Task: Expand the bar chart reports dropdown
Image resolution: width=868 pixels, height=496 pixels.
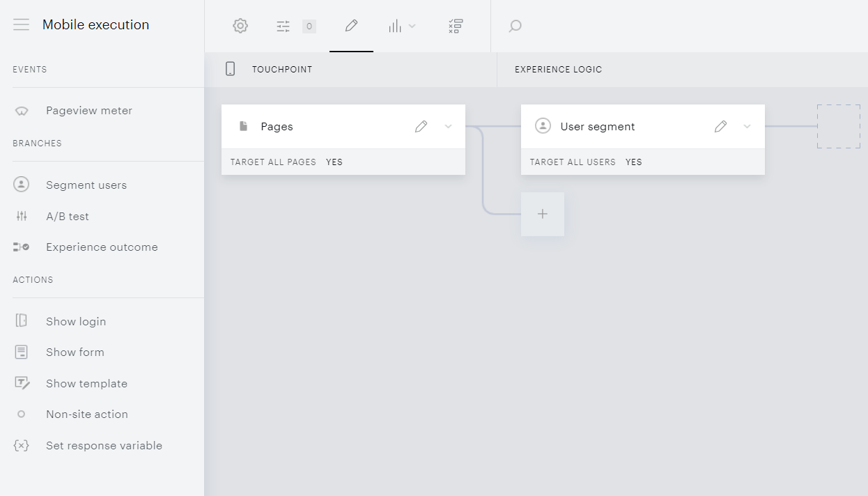Action: click(x=402, y=26)
